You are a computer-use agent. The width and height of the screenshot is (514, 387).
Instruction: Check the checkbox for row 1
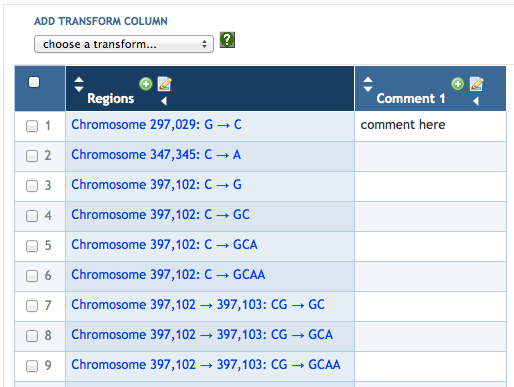click(x=32, y=126)
